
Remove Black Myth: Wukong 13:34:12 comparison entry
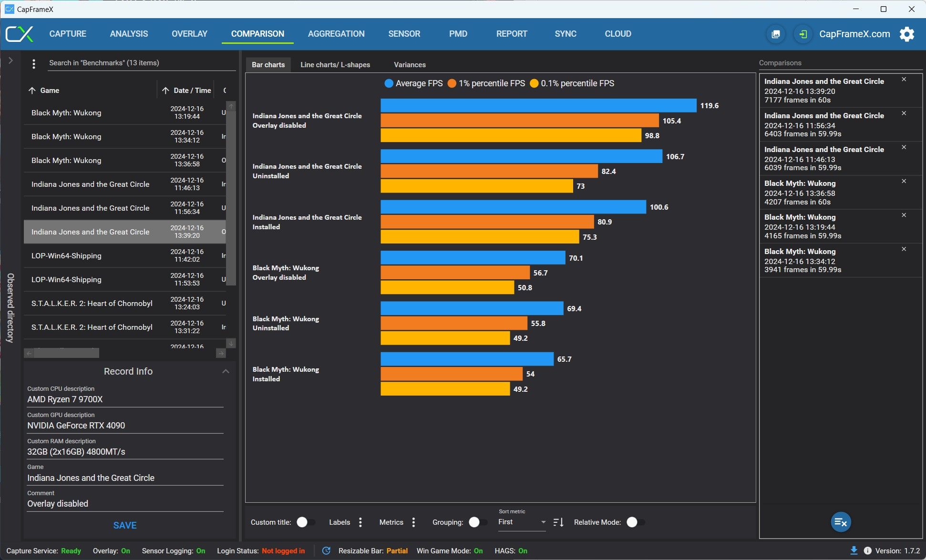[904, 249]
